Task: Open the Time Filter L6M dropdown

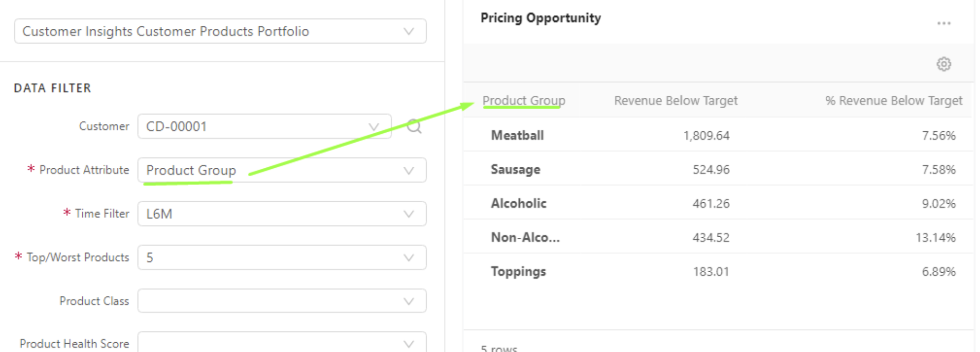Action: [408, 214]
